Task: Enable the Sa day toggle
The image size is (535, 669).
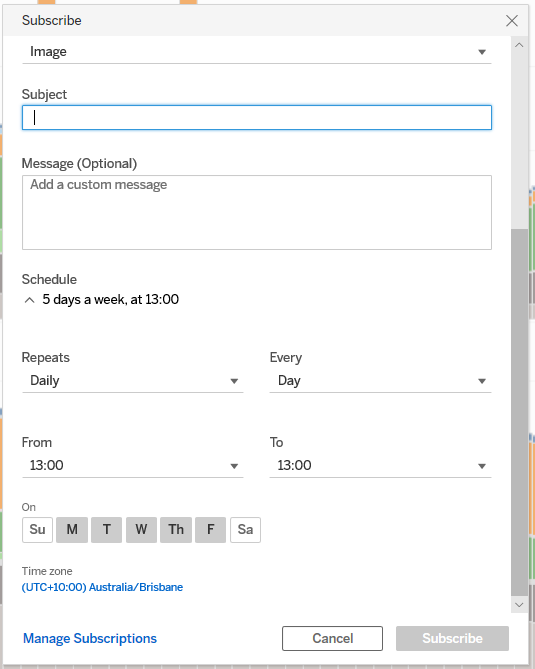Action: coord(245,530)
